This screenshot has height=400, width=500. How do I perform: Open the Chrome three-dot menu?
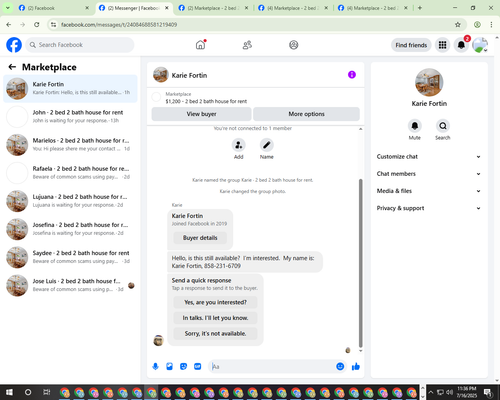click(491, 25)
